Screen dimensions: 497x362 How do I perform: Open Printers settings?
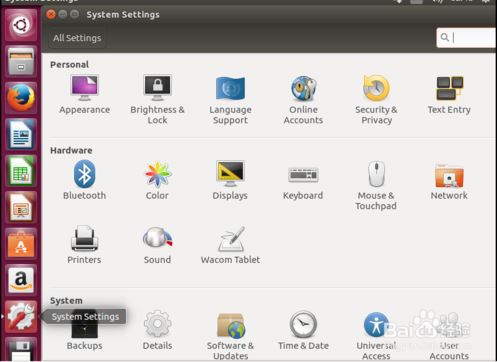84,245
